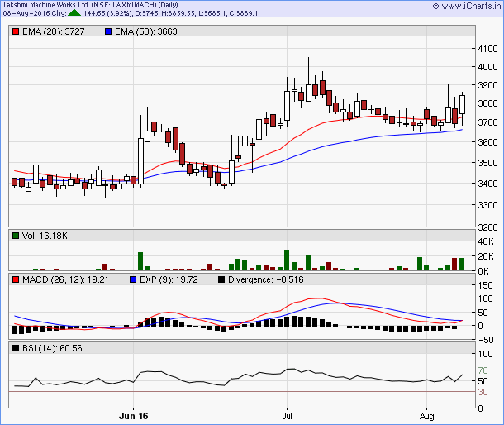The image size is (504, 425).
Task: Click the 40K volume axis label
Action: pos(486,241)
